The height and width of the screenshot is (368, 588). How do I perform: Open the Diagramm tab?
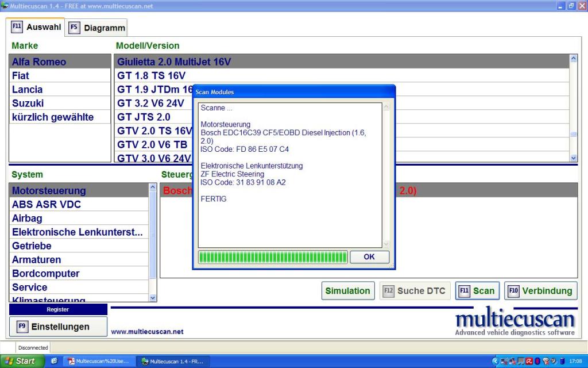96,28
